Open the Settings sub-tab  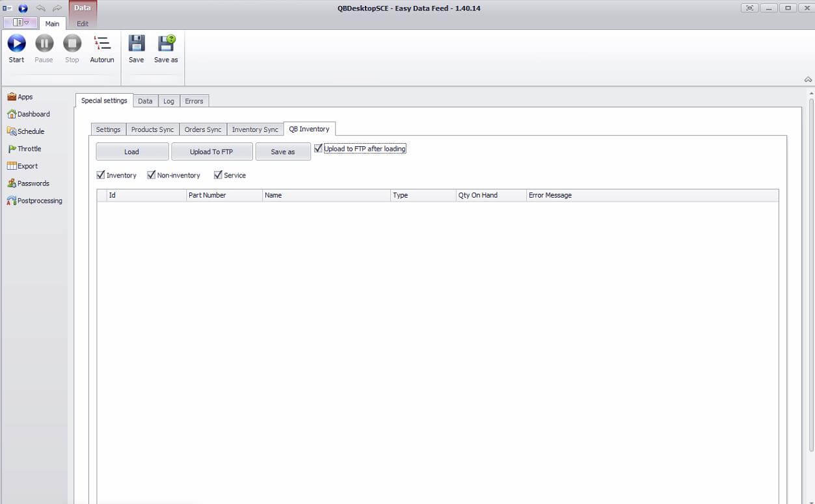pos(108,129)
